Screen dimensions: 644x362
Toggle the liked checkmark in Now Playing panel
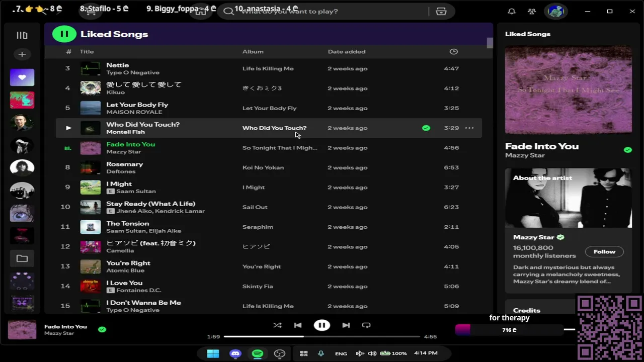point(627,149)
